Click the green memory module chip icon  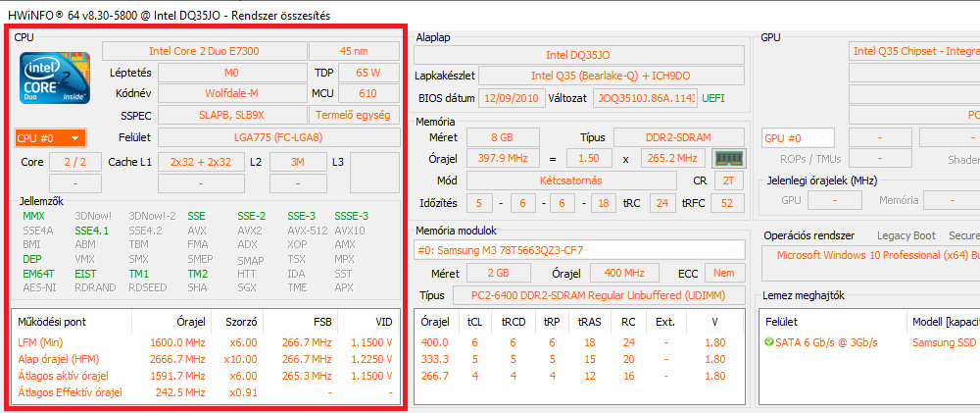tap(725, 158)
